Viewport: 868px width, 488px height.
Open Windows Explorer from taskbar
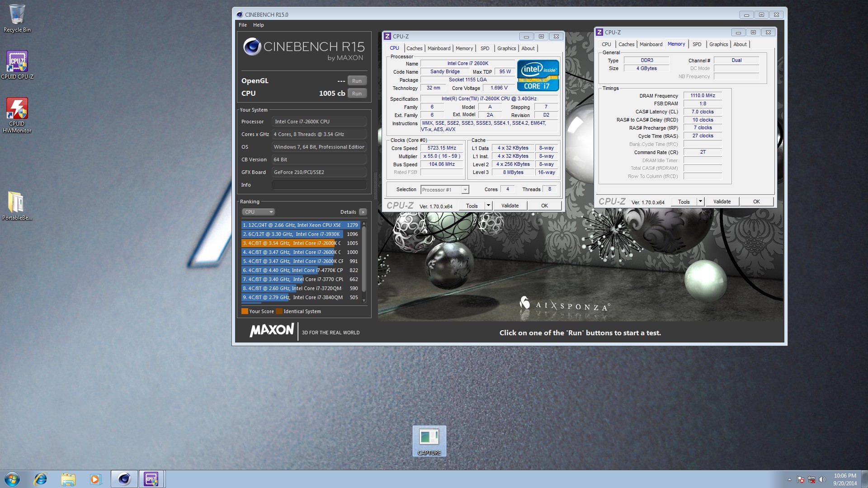tap(68, 479)
